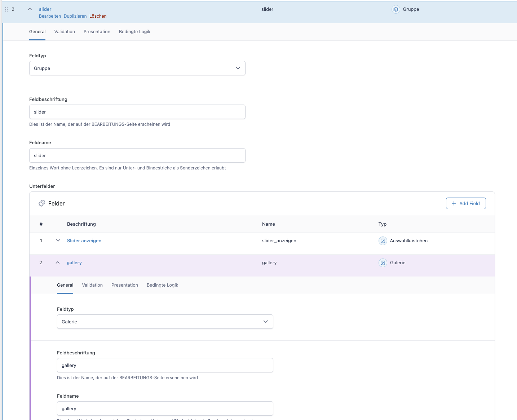The width and height of the screenshot is (517, 420).
Task: Click the Bearbeiten link under slider
Action: click(x=50, y=16)
